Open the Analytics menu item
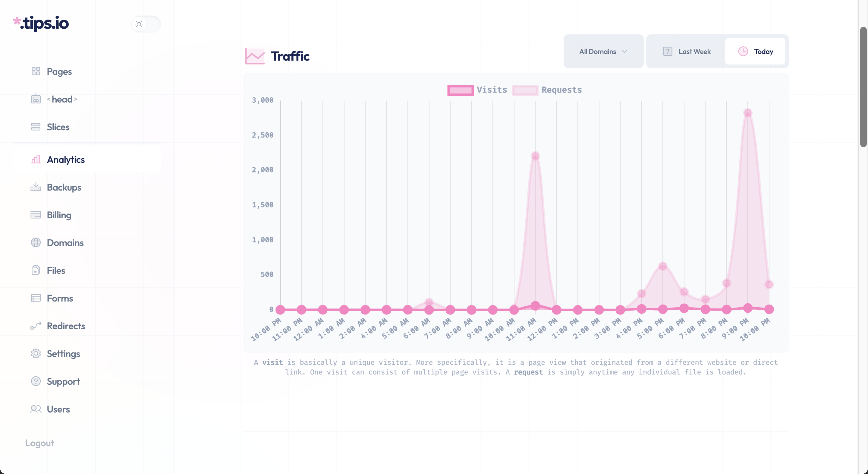Viewport: 868px width, 474px height. 66,160
